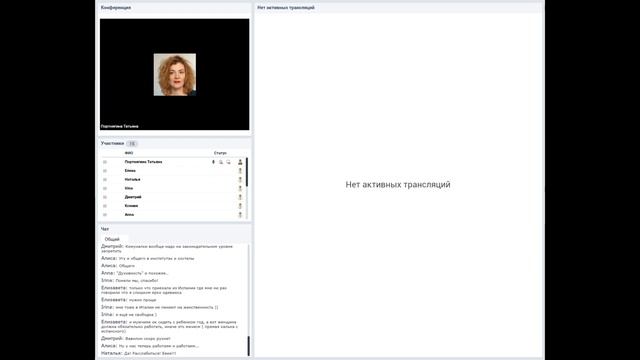Open the Общий chat tab
This screenshot has height=360, width=640.
[112, 239]
